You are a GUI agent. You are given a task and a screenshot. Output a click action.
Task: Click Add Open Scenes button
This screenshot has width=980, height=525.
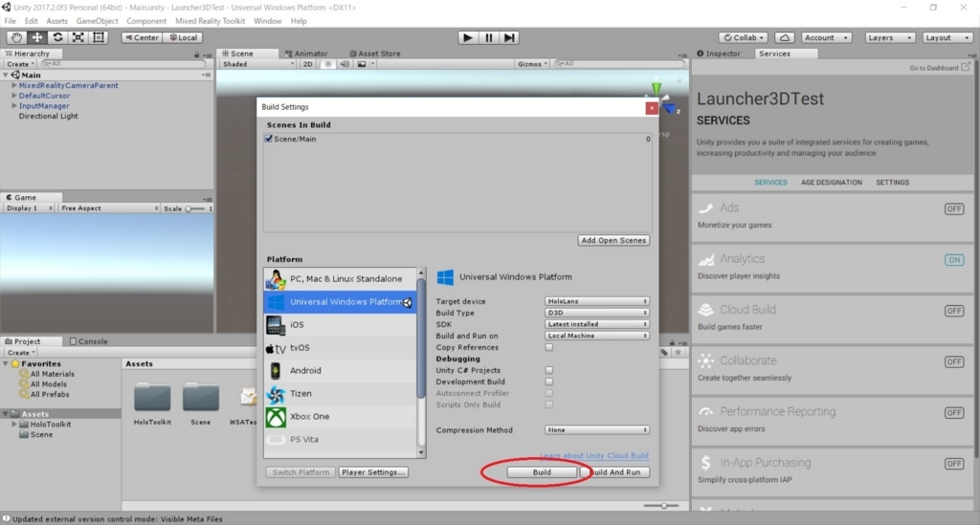coord(613,240)
